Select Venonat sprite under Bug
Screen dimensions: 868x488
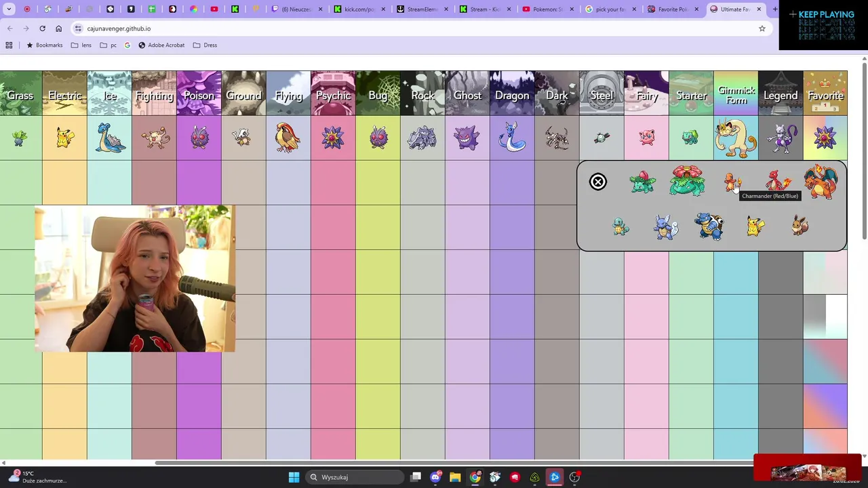tap(378, 138)
